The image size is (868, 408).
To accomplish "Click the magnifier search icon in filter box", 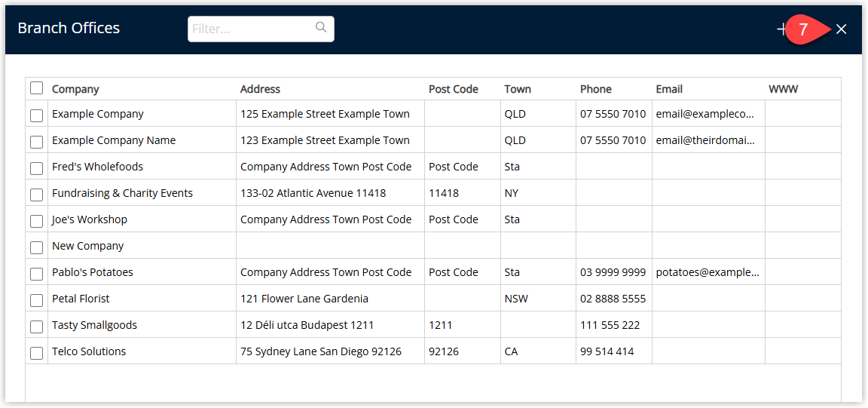I will 320,27.
